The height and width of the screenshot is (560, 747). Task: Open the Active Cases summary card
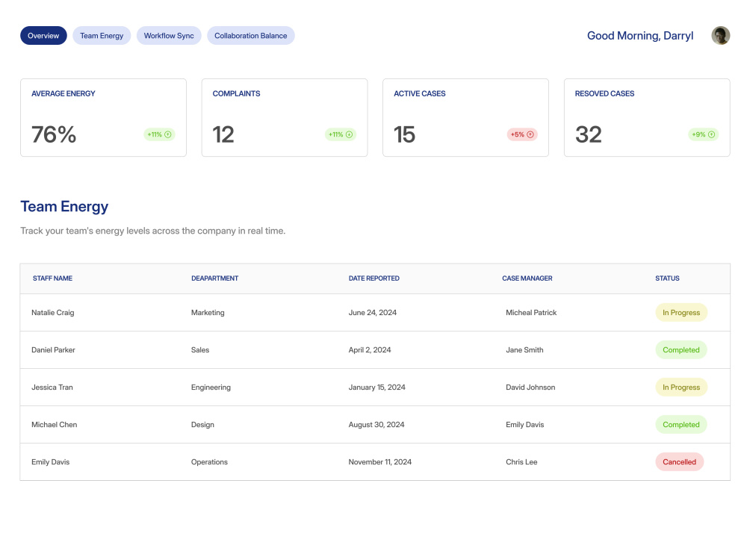(465, 118)
